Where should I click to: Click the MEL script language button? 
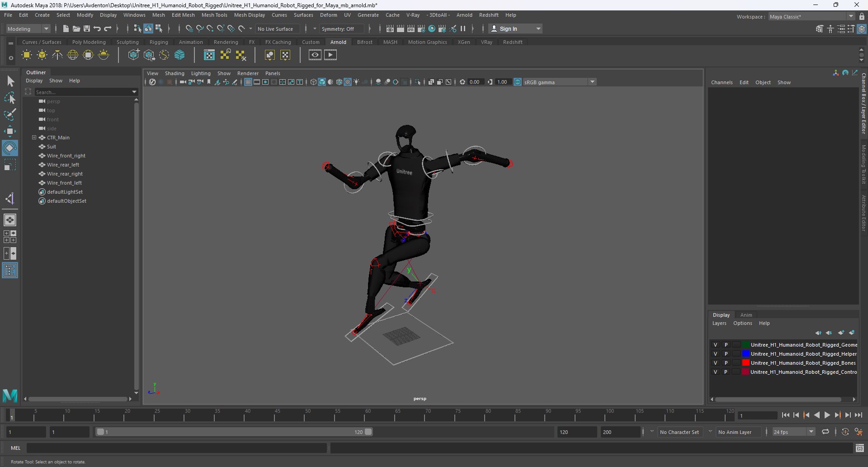(x=16, y=448)
